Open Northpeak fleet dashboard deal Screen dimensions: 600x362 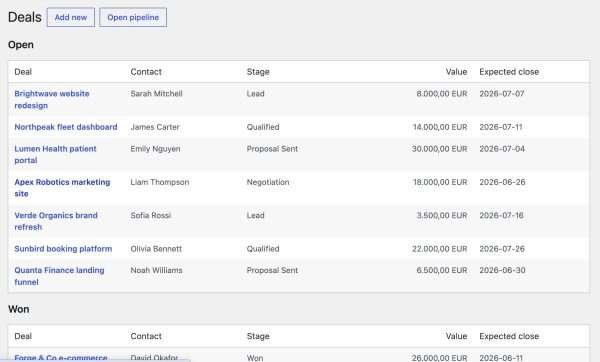(x=66, y=127)
